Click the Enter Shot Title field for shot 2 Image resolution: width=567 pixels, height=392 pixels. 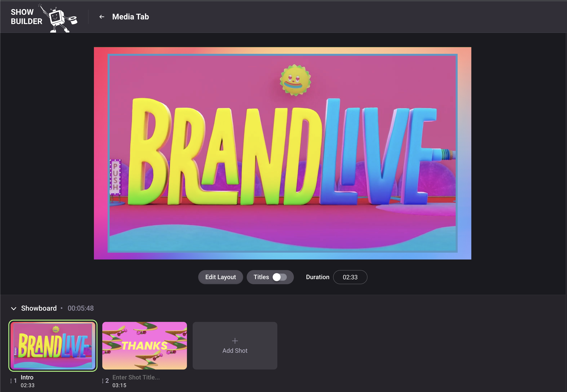coord(136,377)
